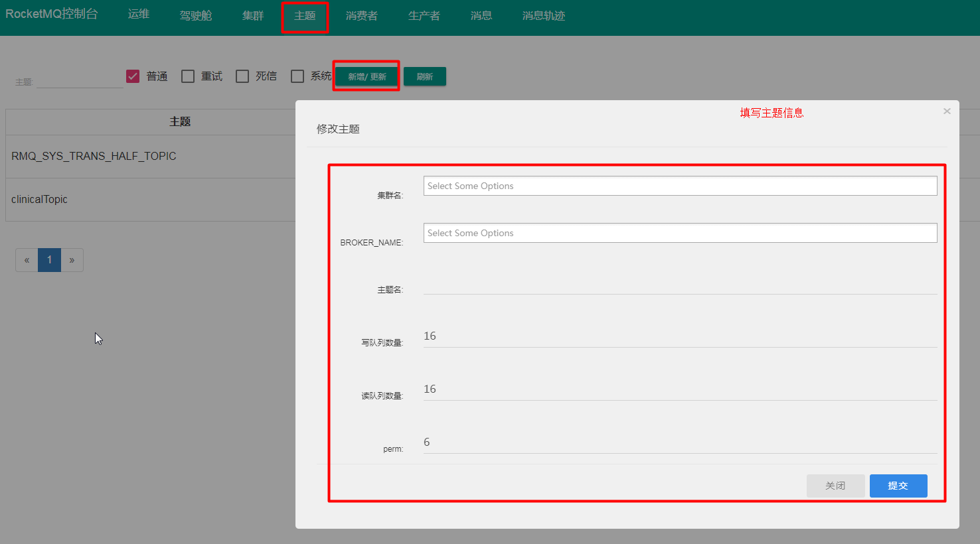This screenshot has width=980, height=544.
Task: Navigate to the 消息轨迹 page
Action: (543, 15)
